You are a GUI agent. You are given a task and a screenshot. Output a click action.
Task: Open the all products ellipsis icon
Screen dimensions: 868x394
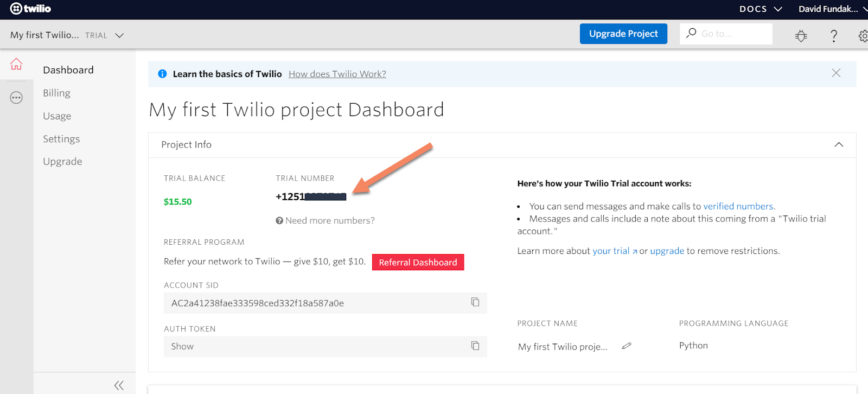click(16, 98)
